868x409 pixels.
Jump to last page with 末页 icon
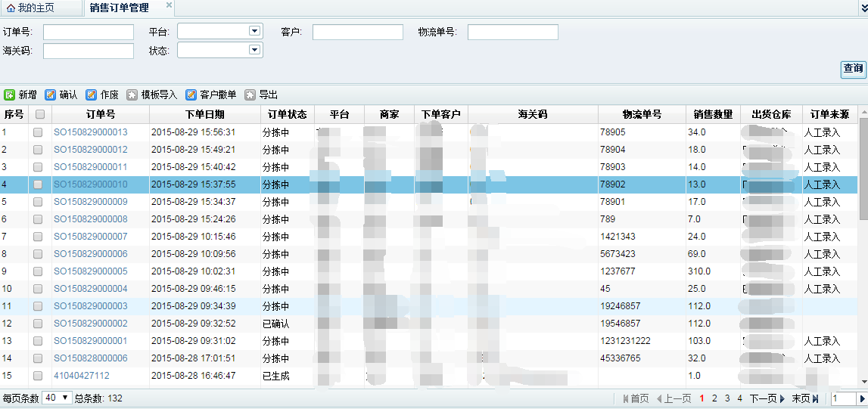(815, 398)
